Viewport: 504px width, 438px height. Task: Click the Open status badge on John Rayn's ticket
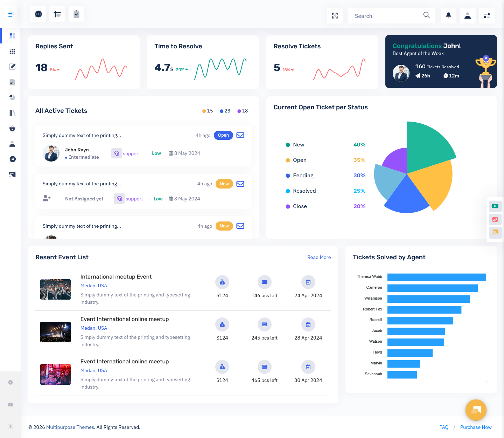click(x=223, y=135)
